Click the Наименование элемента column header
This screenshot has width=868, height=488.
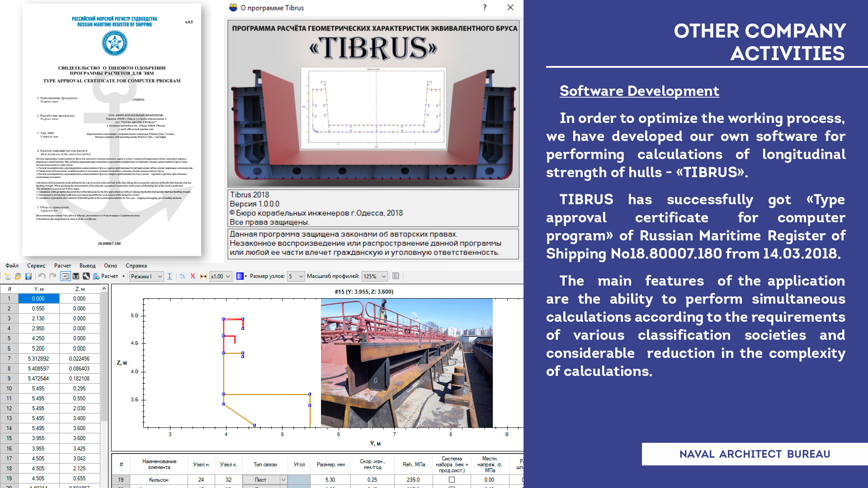tap(159, 465)
